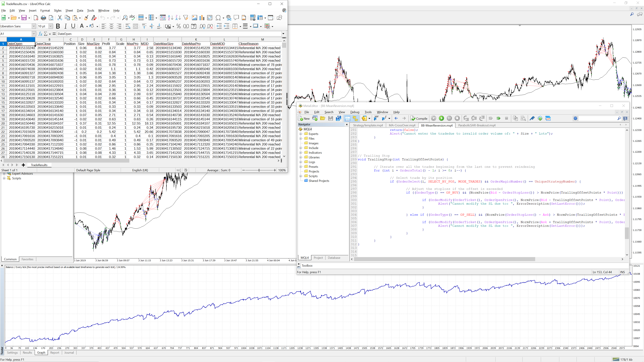Open Calc Sheet menu
644x362 pixels.
click(x=69, y=11)
